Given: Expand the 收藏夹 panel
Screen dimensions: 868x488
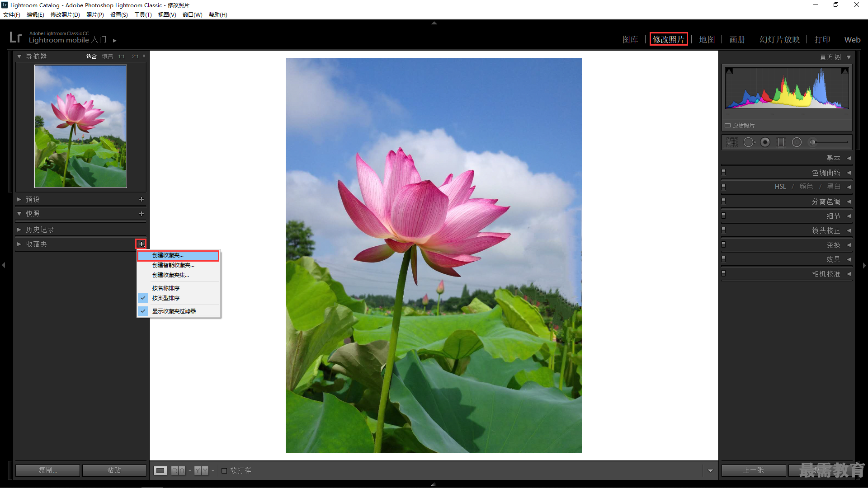Looking at the screenshot, I should coord(19,244).
